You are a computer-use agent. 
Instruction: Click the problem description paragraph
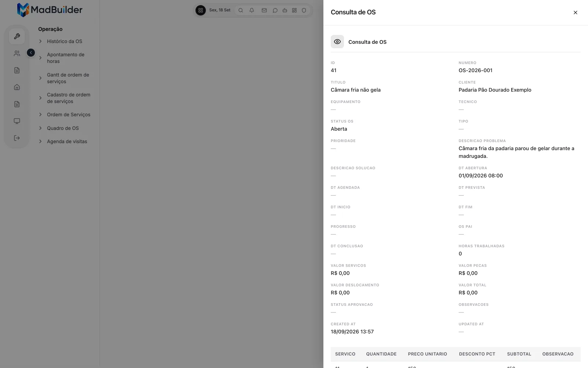(x=516, y=152)
